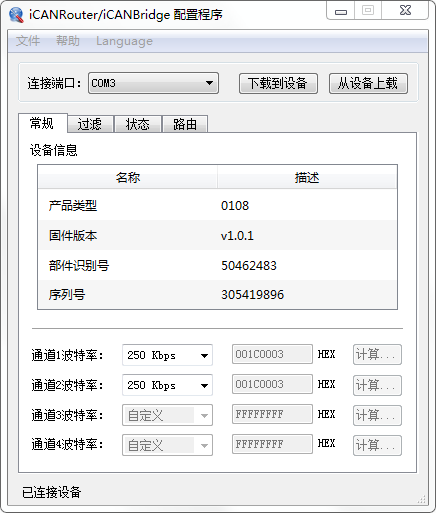The width and height of the screenshot is (436, 513).
Task: Click the 描述 column header
Action: 307,177
